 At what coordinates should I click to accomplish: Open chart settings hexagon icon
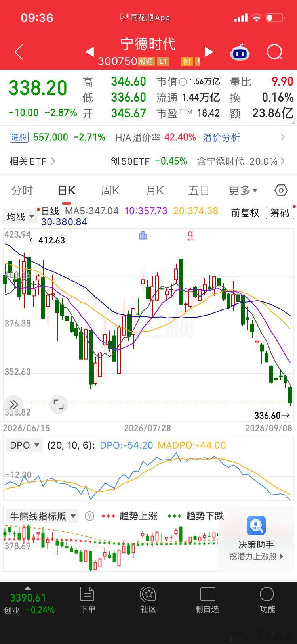point(281,190)
